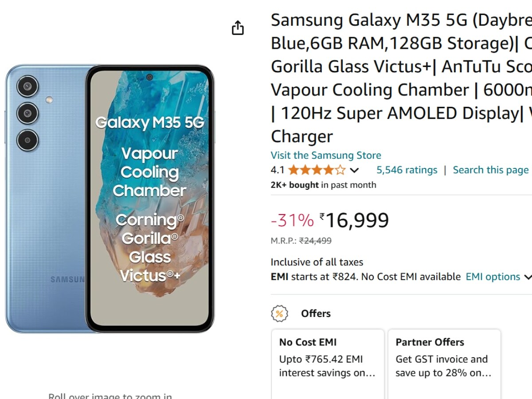Click the Search this page link
Viewport: 532px width, 399px height.
pyautogui.click(x=490, y=170)
